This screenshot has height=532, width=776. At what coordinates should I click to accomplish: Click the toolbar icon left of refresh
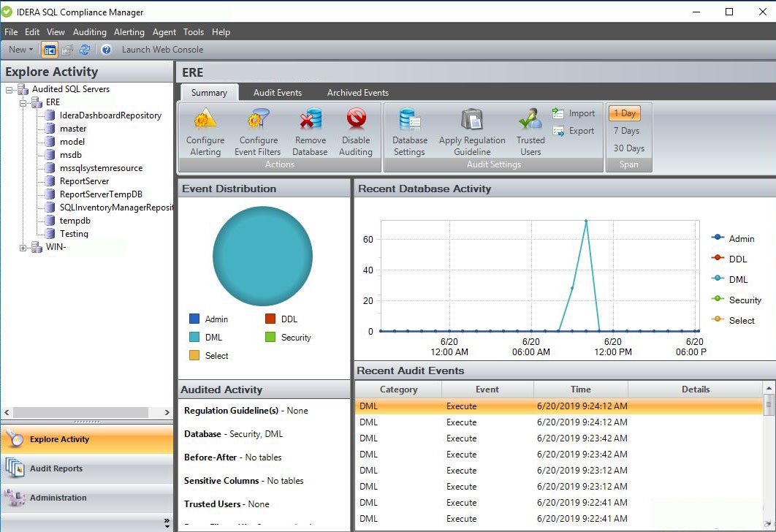pyautogui.click(x=67, y=50)
